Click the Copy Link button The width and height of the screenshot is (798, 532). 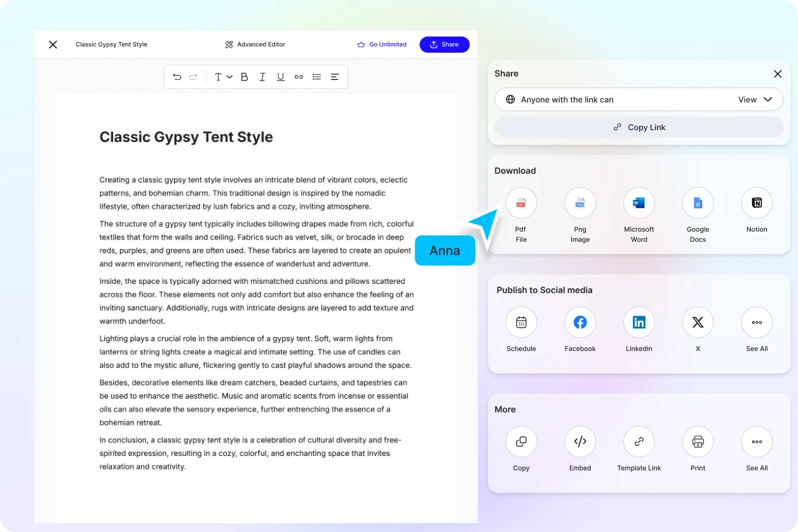coord(639,127)
